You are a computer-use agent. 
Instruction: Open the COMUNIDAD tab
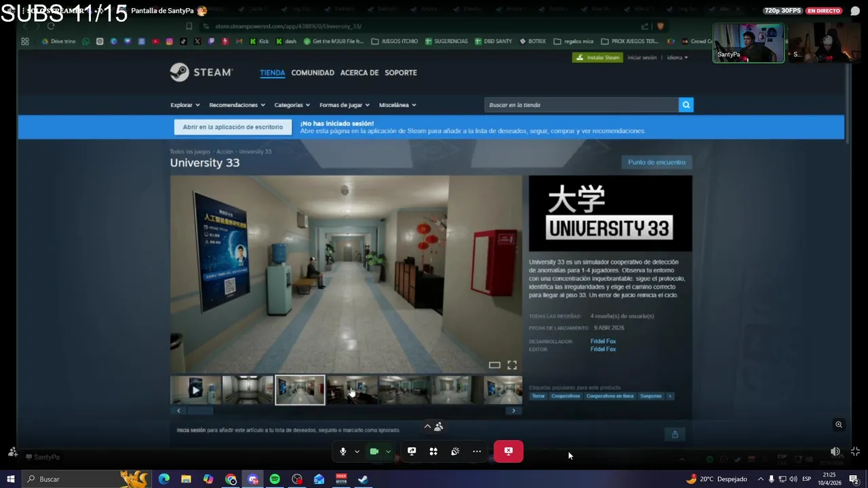[313, 73]
